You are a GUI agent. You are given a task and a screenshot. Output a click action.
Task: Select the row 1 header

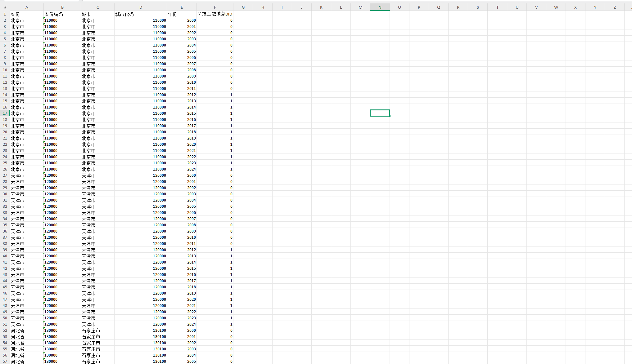point(5,14)
